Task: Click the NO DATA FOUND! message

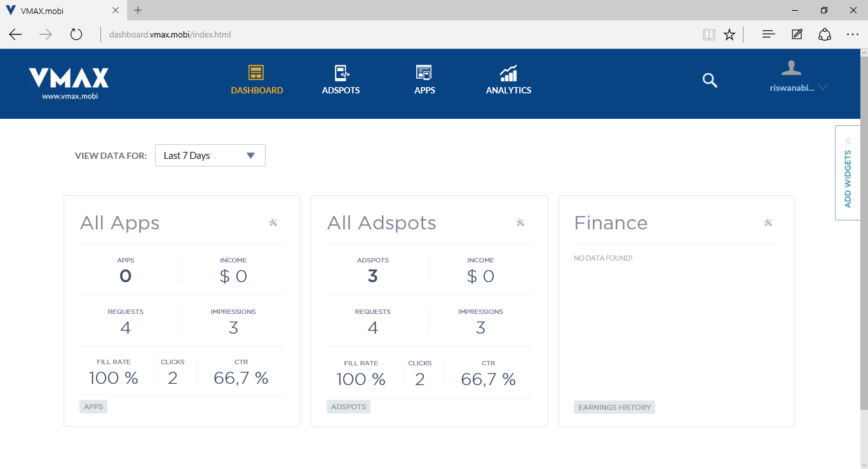Action: click(x=603, y=259)
